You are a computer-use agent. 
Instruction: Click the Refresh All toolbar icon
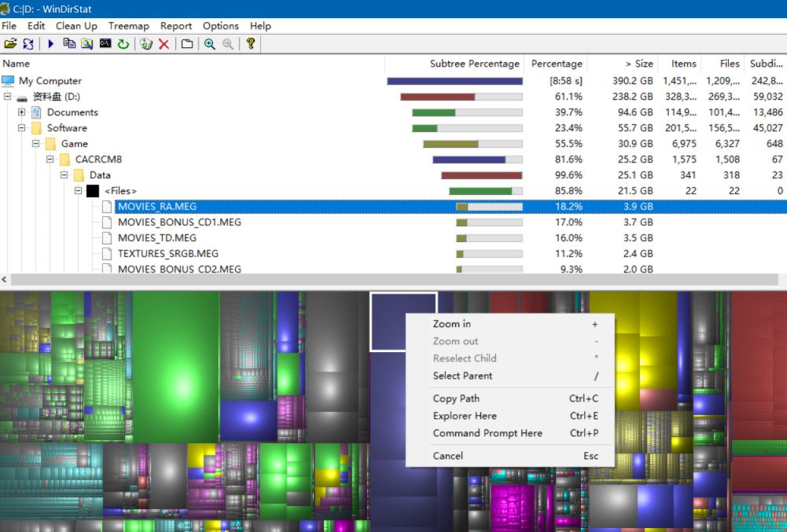coord(28,44)
